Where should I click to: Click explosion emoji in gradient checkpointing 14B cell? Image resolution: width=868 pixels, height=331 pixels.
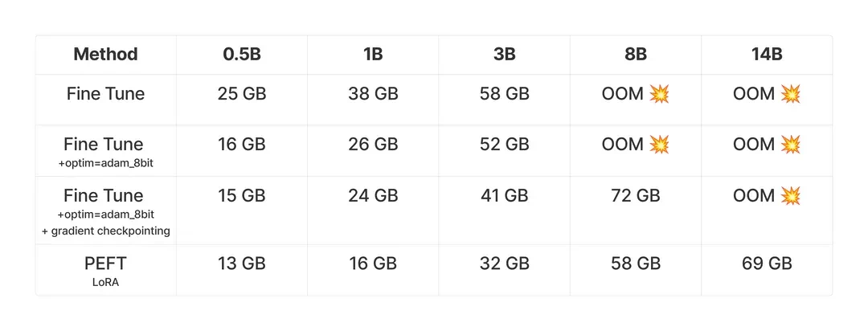click(791, 196)
